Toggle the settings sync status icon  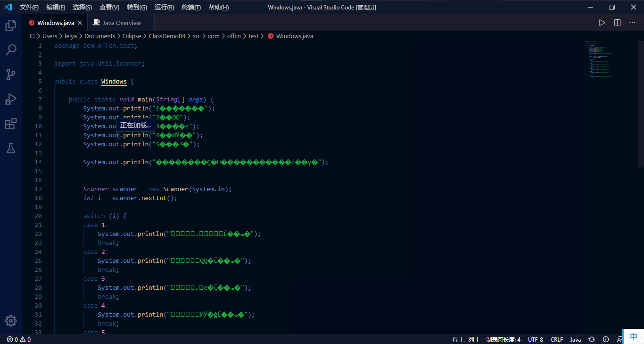pos(591,339)
